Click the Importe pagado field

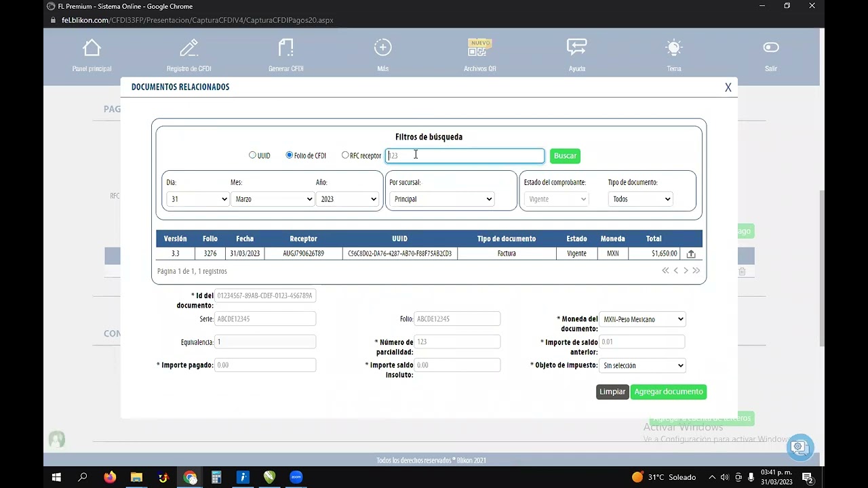(x=265, y=365)
